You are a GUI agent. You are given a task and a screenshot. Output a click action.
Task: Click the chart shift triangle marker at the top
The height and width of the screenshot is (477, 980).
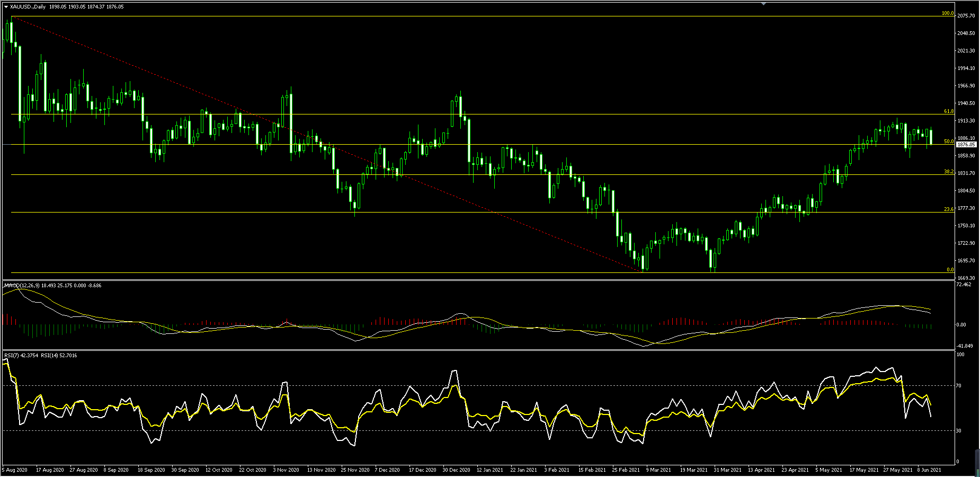coord(763,4)
